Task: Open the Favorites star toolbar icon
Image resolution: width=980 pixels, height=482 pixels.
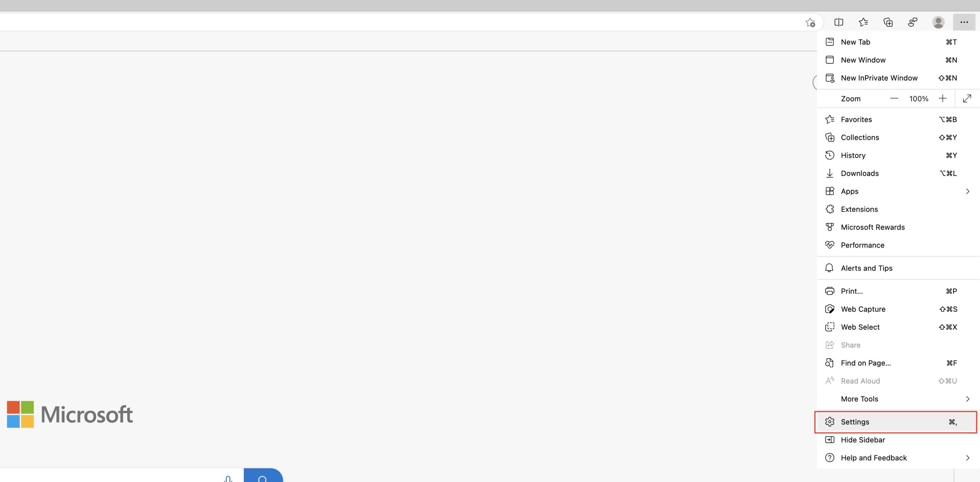Action: click(863, 22)
